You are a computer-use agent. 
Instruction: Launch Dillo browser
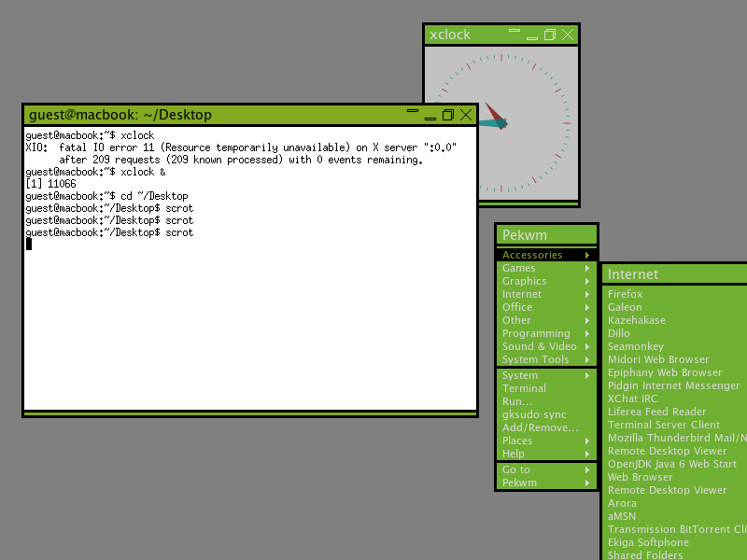[674, 333]
